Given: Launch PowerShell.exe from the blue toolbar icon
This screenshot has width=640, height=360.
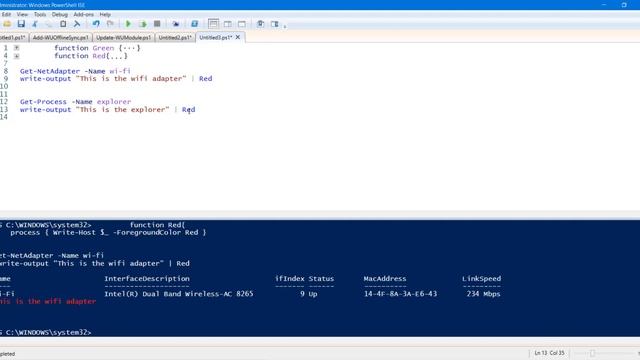Looking at the screenshot, I should pyautogui.click(x=194, y=24).
